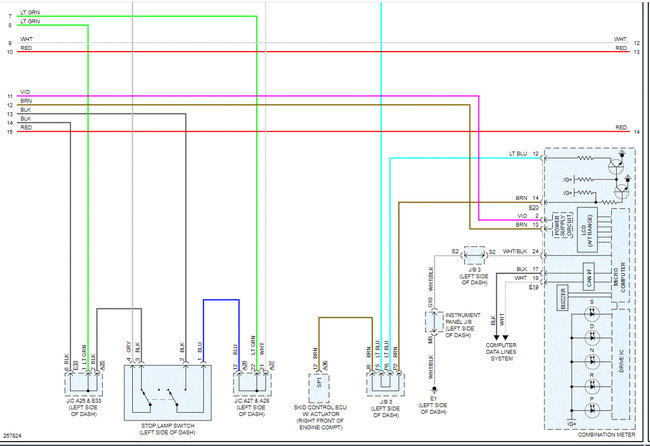
Task: Click the G10 terminal label
Action: pos(430,302)
